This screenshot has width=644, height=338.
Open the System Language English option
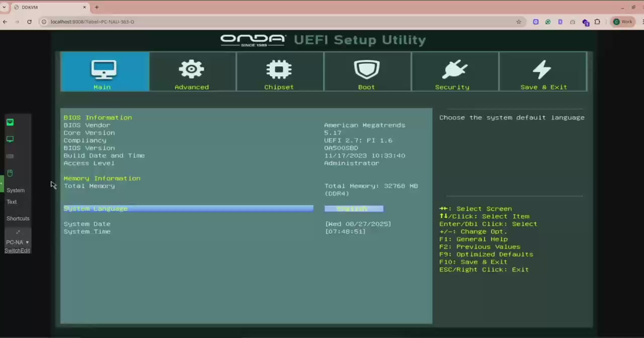coord(354,209)
